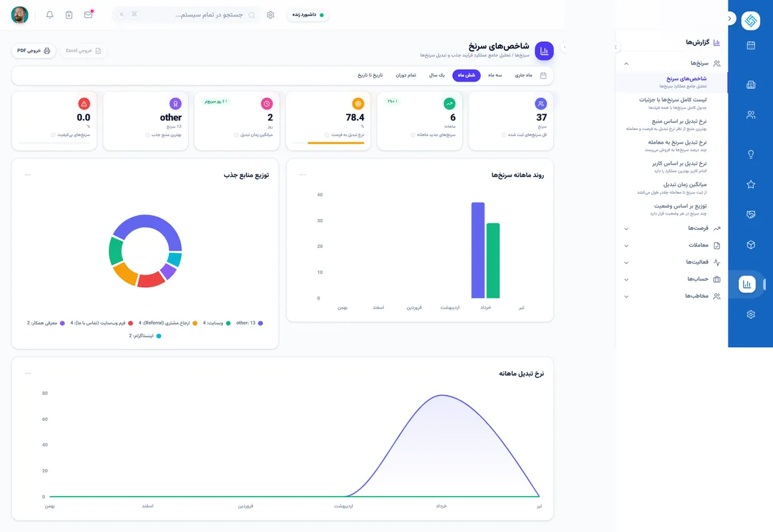Screen dimensions: 773x532
Task: Open لیست کامل سرنخ‌ها با جزئیات report link
Action: [x=672, y=103]
